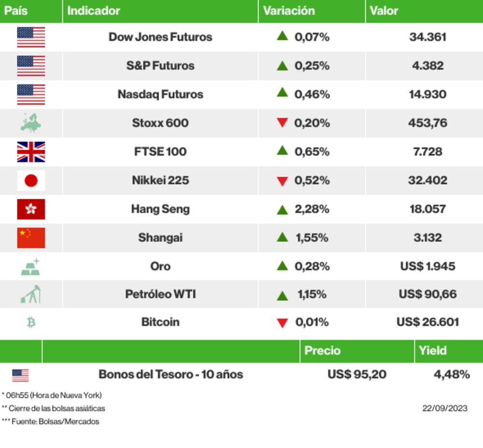Click the Europe map icon beside Stoxx 600
The height and width of the screenshot is (448, 483).
click(x=30, y=123)
